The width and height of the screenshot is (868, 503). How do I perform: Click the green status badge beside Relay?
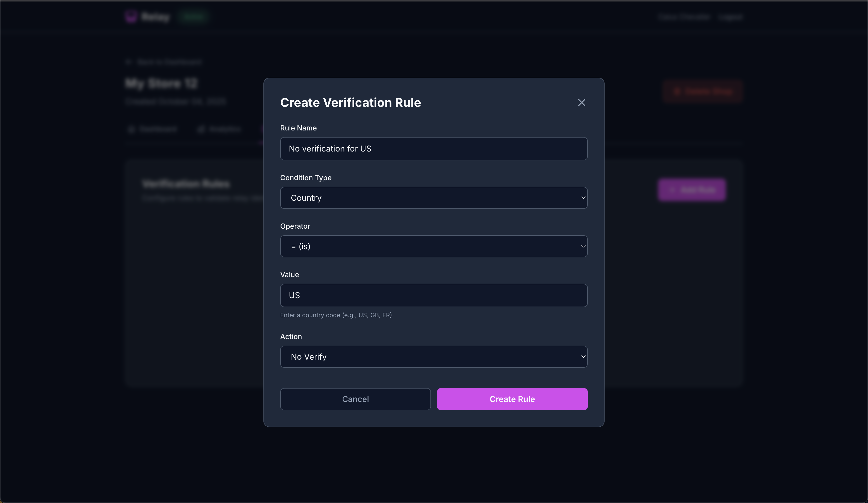pyautogui.click(x=193, y=16)
